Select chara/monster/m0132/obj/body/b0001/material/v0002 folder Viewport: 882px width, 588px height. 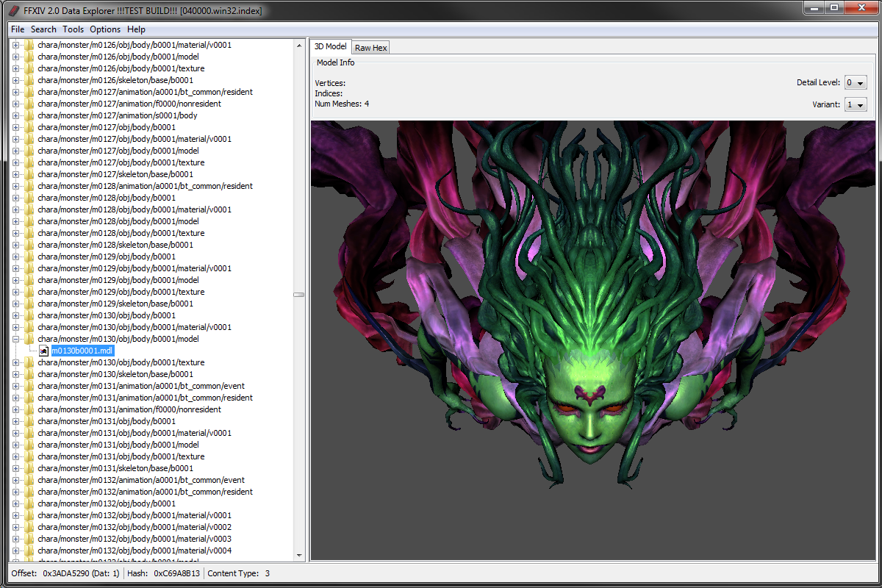(135, 527)
